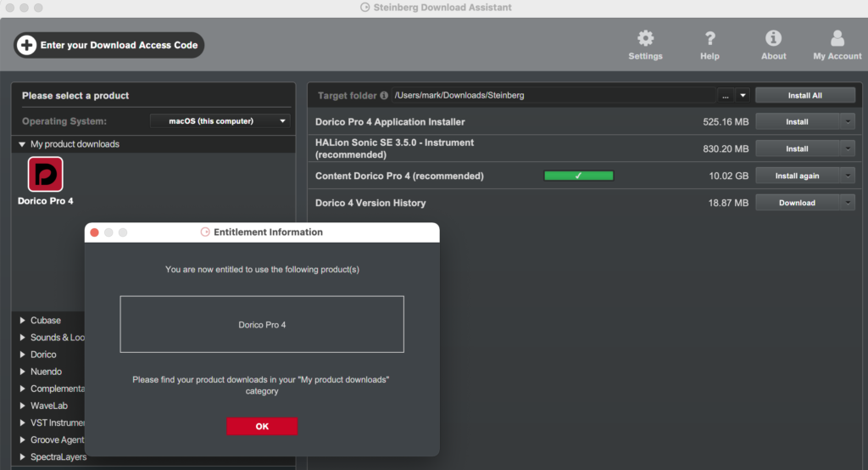Click the 18.87 MB size value
The image size is (868, 470).
728,203
